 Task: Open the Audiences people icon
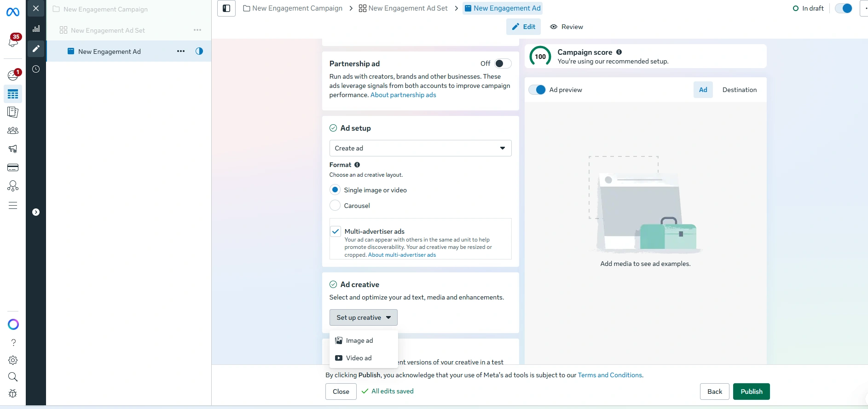pos(13,131)
